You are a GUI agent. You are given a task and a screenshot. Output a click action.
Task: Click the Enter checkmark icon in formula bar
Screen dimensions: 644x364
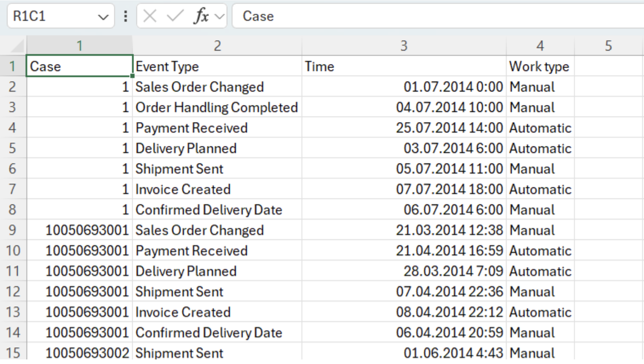pyautogui.click(x=175, y=16)
